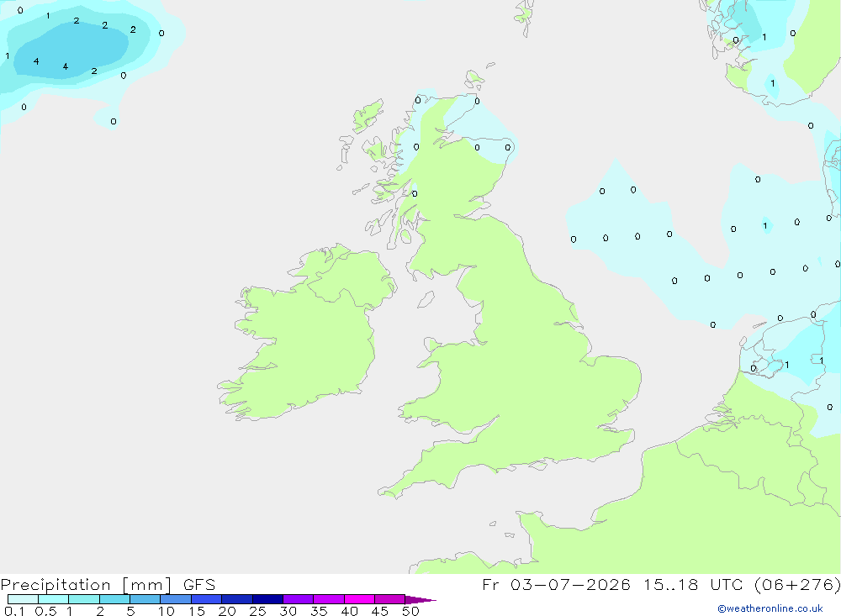
Task: Click the legend label "40"
Action: 350,611
